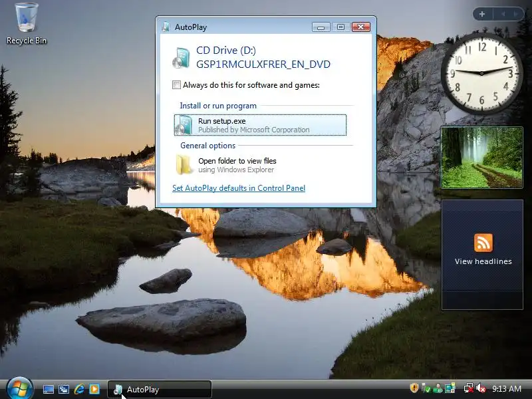Click the Safely Remove Hardware tray icon
The height and width of the screenshot is (399, 532).
(426, 388)
